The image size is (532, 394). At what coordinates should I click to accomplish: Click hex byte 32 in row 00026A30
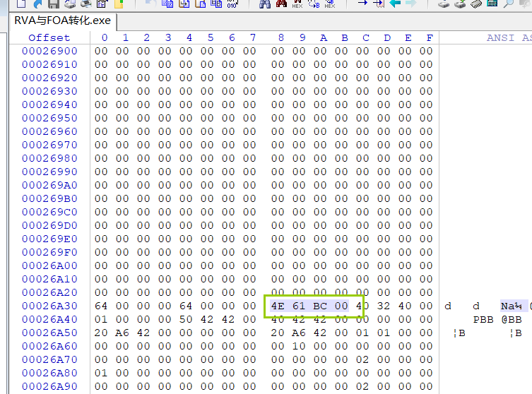tap(384, 306)
